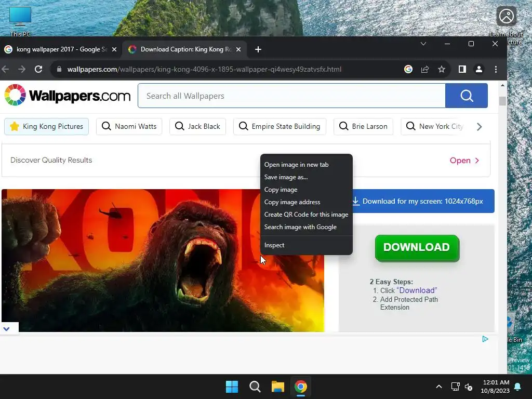Click the scrollbar up arrow

502,86
